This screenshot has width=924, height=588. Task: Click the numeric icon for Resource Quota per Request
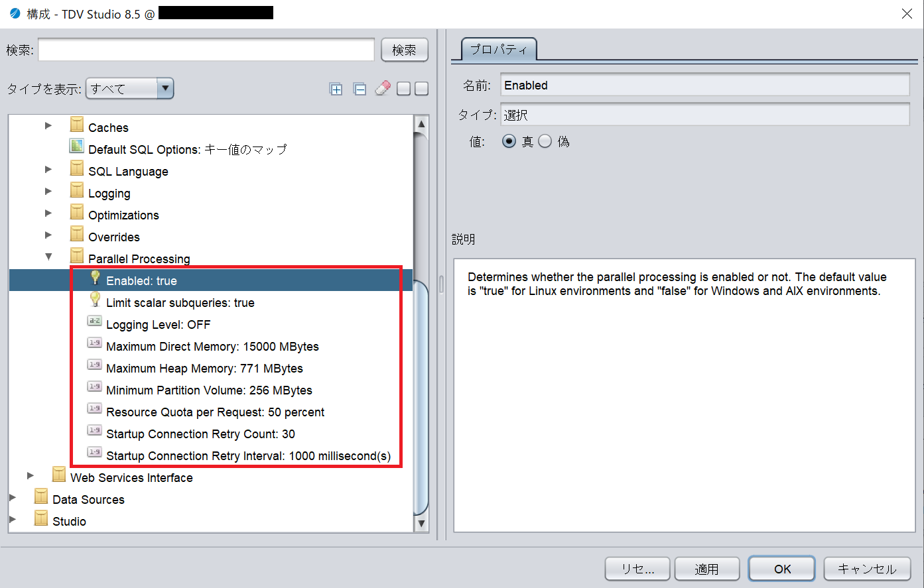click(x=95, y=409)
